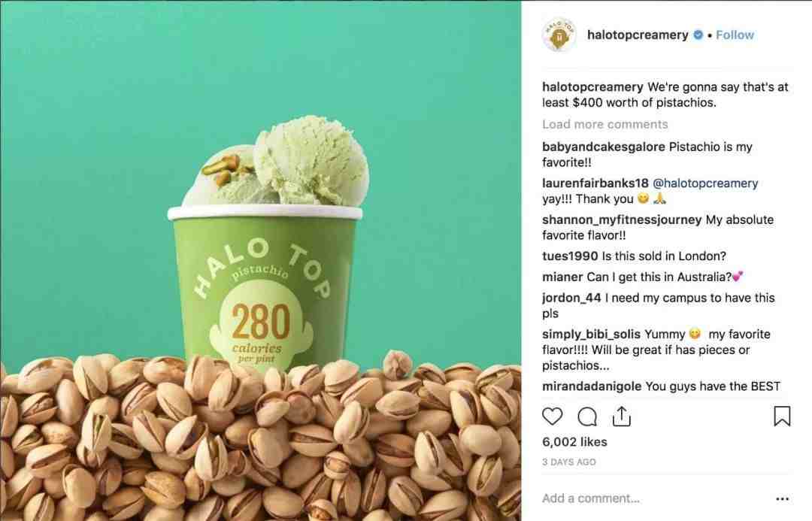Open babyandcakesgalore's profile
Viewport: 812px width, 521px height.
(603, 147)
